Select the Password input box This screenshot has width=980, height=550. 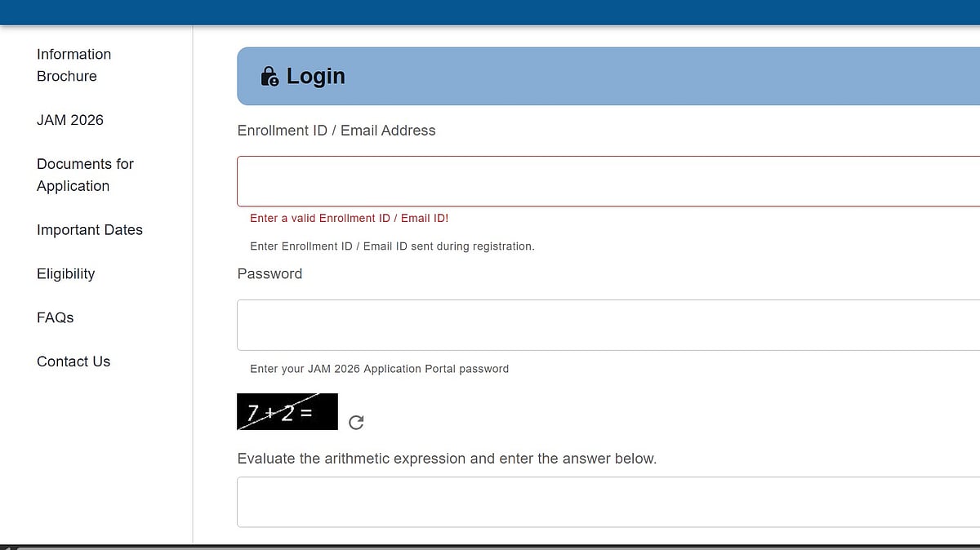572,325
